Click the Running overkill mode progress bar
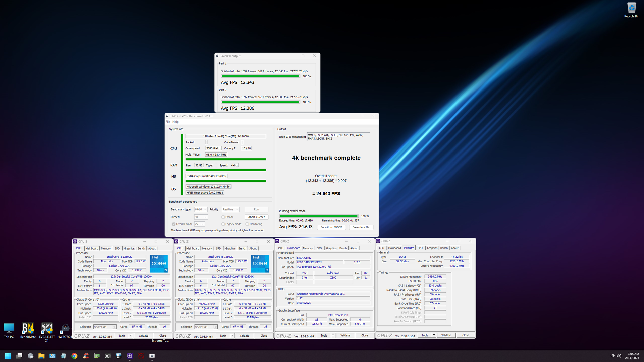This screenshot has height=362, width=644. pos(319,216)
